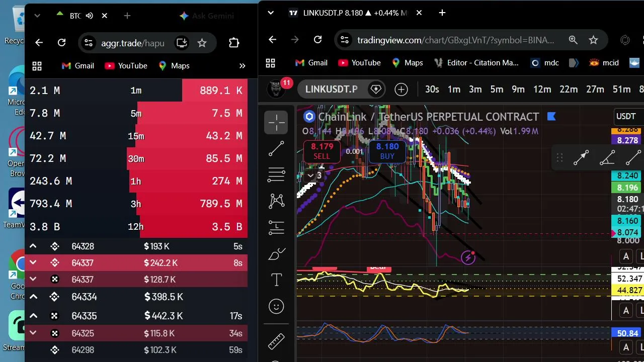Open the YouTube bookmark in aggr.trade window
The image size is (644, 362).
tap(126, 66)
